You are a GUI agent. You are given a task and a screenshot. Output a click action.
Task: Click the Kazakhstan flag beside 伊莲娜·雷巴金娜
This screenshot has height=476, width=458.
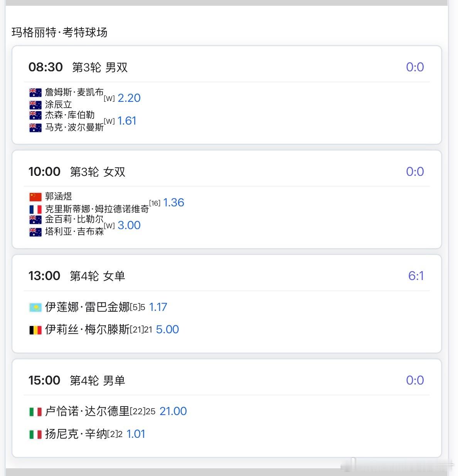35,307
